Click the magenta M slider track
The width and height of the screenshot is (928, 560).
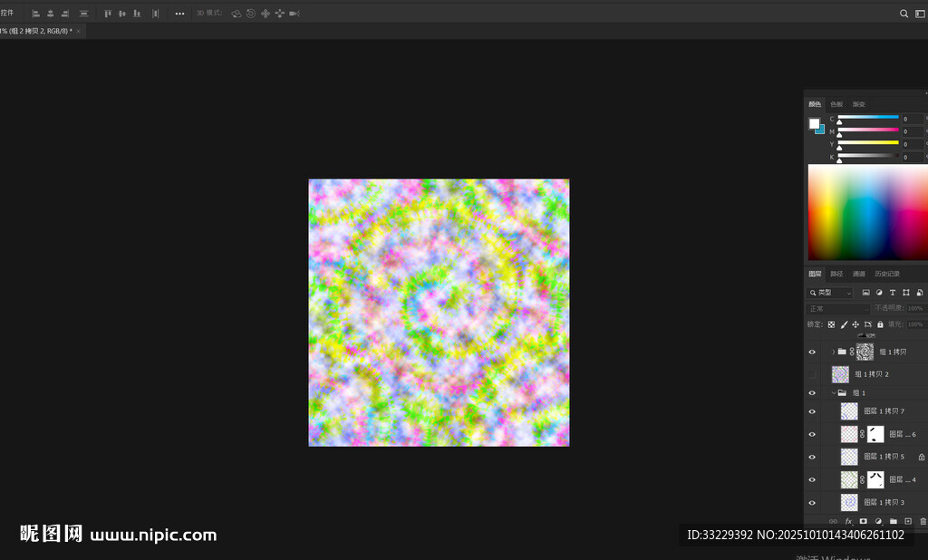coord(868,130)
